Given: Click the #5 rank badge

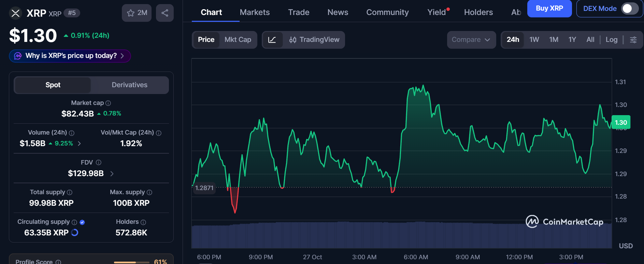Looking at the screenshot, I should (72, 13).
